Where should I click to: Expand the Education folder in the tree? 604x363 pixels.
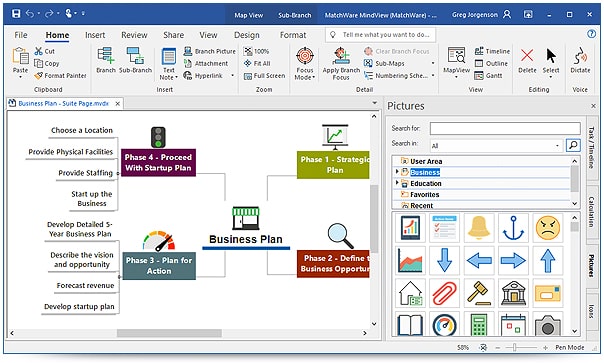pos(397,183)
